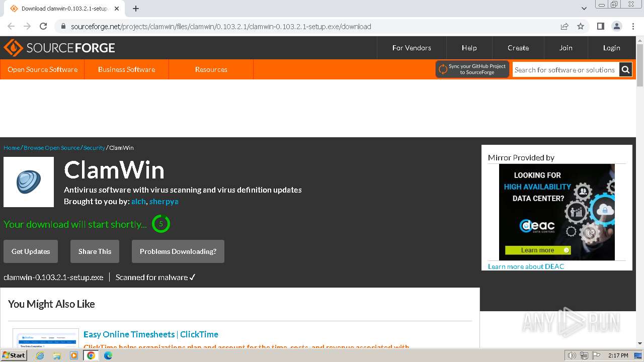Image resolution: width=644 pixels, height=362 pixels.
Task: Switch to Chrome in taskbar
Action: click(91, 355)
